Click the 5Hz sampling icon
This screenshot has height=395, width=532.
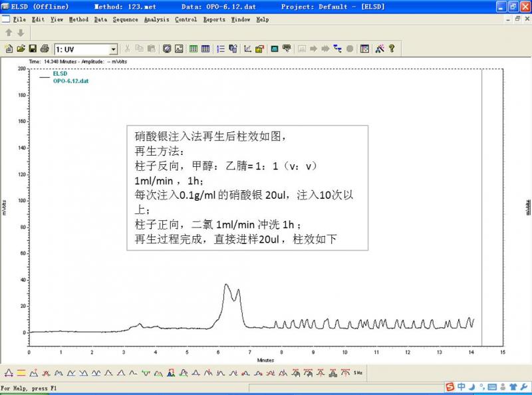tap(358, 373)
